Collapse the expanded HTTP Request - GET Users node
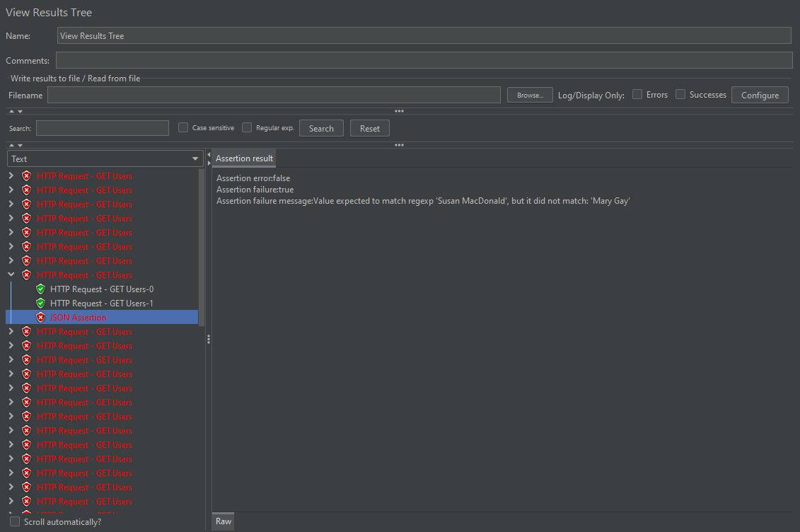 (x=11, y=274)
